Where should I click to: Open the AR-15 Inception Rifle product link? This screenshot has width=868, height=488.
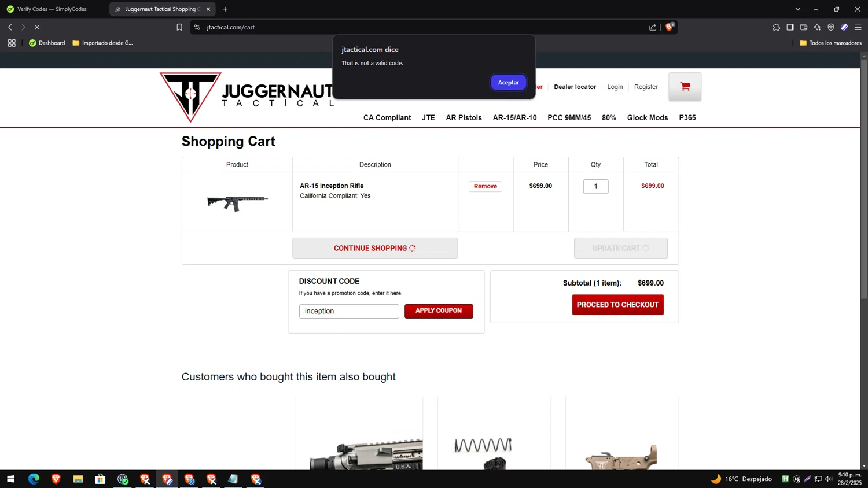tap(332, 186)
